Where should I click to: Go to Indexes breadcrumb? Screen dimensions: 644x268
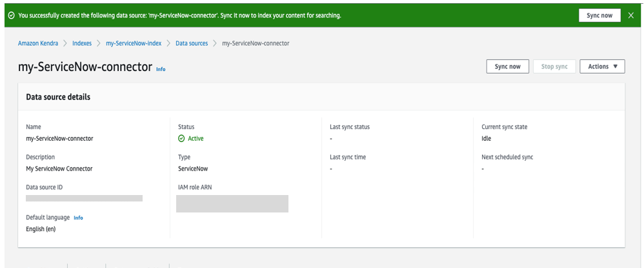82,43
